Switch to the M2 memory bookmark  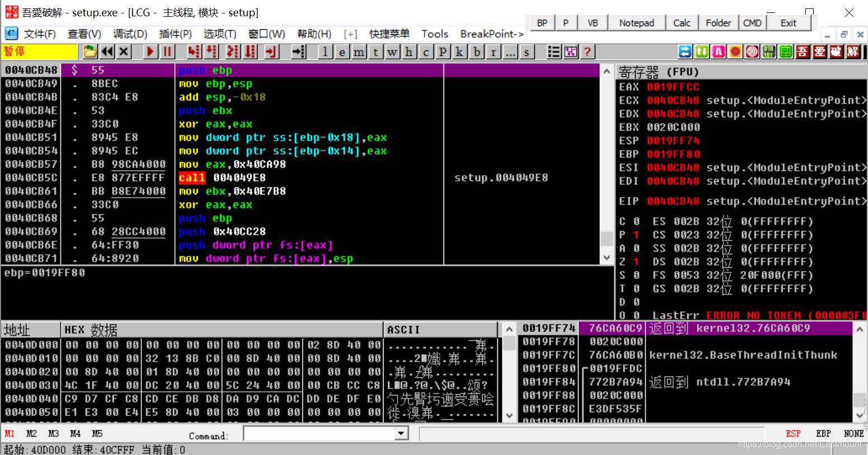[31, 434]
